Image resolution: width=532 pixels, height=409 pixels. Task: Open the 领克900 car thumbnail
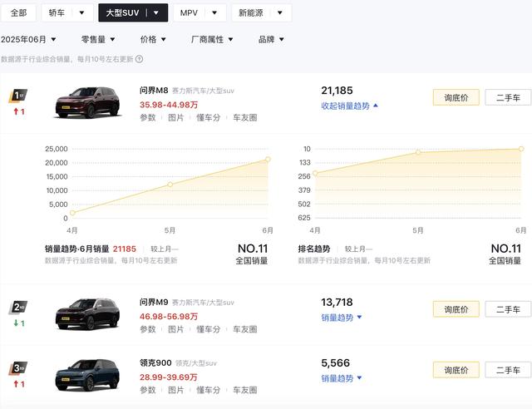point(87,375)
